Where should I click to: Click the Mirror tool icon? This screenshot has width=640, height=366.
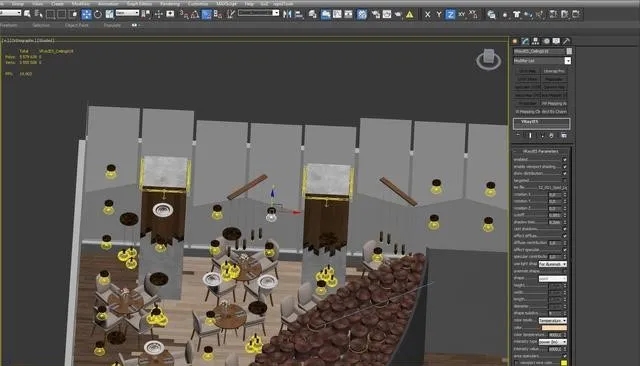287,14
